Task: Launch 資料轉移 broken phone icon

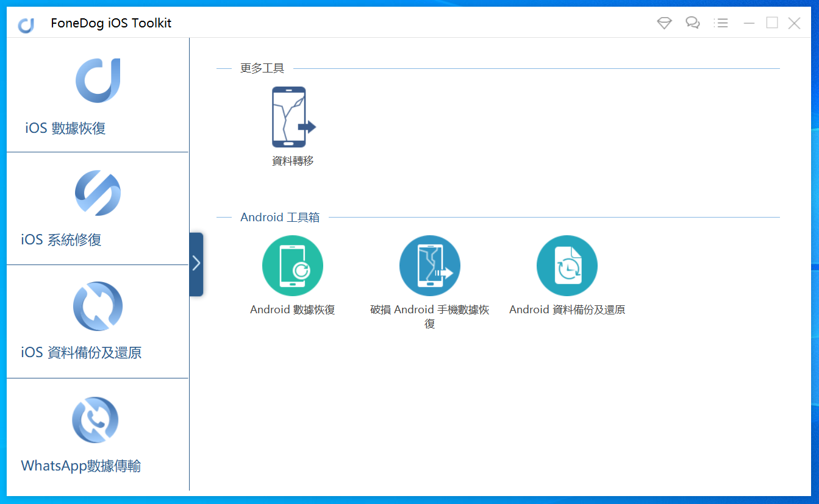Action: click(293, 117)
